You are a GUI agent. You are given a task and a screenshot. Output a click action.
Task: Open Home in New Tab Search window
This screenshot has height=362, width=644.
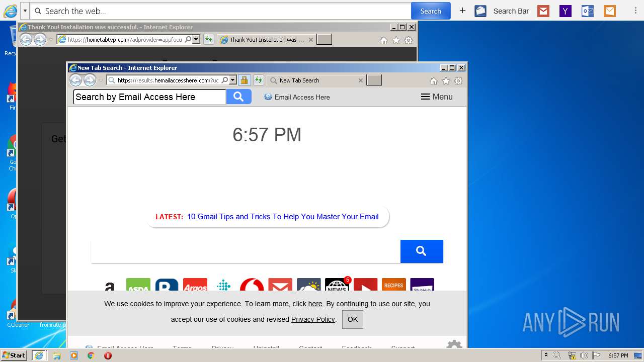pyautogui.click(x=434, y=81)
